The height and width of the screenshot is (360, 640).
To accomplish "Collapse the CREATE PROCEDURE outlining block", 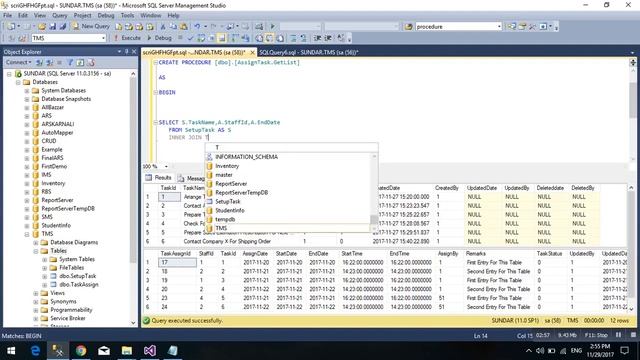I will (x=156, y=63).
